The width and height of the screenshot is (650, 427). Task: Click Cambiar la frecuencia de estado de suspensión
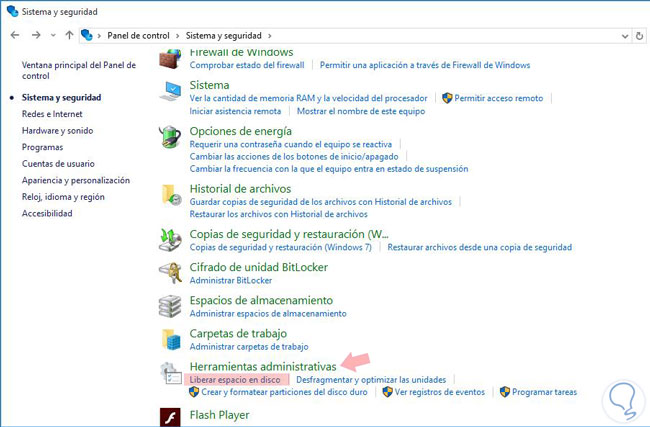(x=329, y=169)
